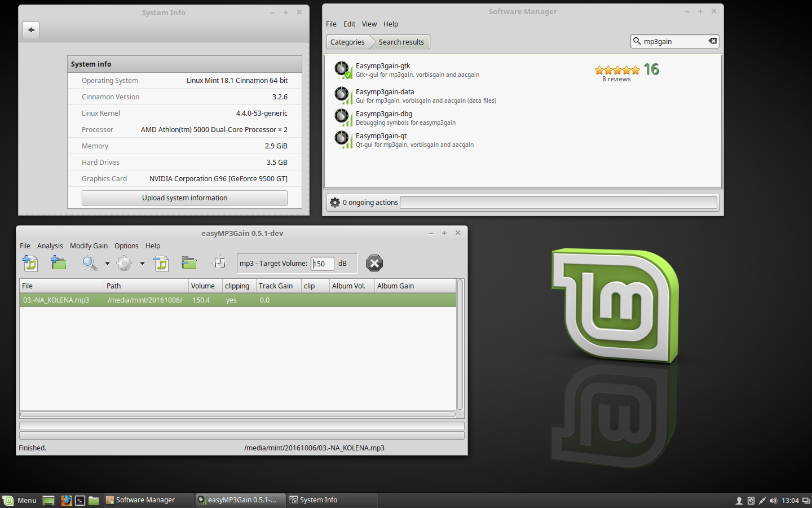The height and width of the screenshot is (508, 812).
Task: Click the selection crosshair icon in the toolbar
Action: (219, 263)
